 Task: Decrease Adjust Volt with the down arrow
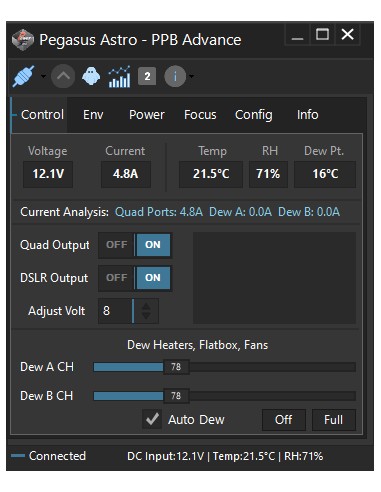pos(146,316)
